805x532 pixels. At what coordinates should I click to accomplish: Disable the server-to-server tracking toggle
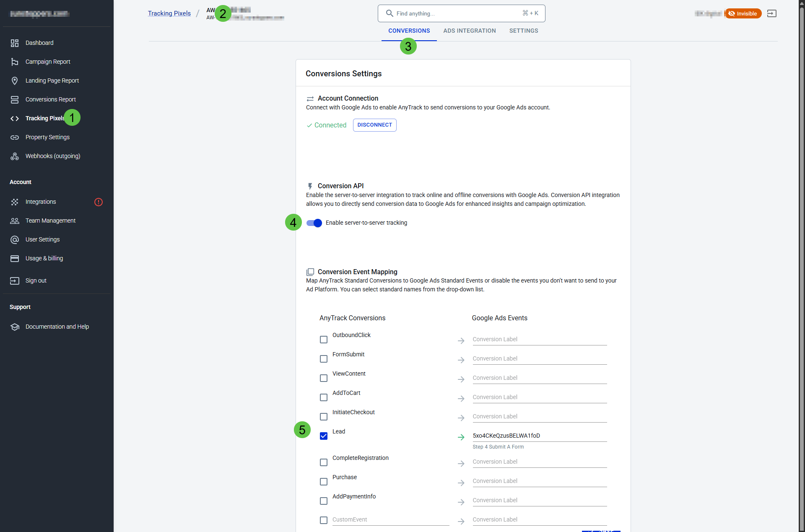314,223
